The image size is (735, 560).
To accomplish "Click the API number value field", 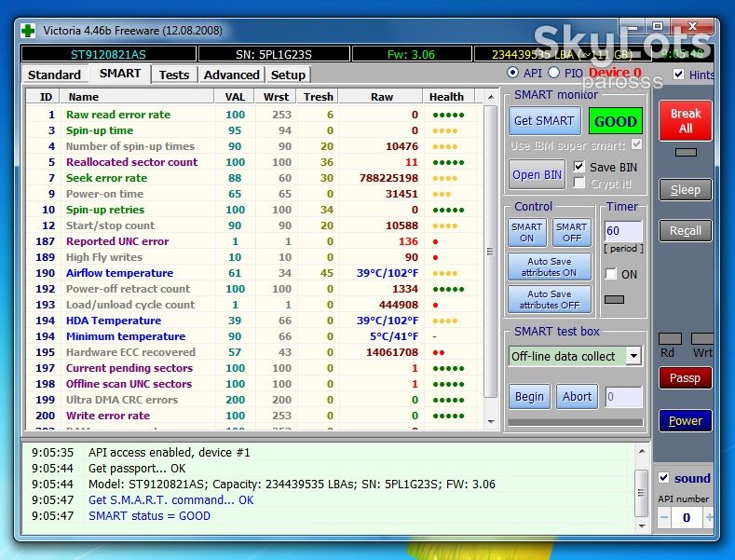I will [687, 518].
